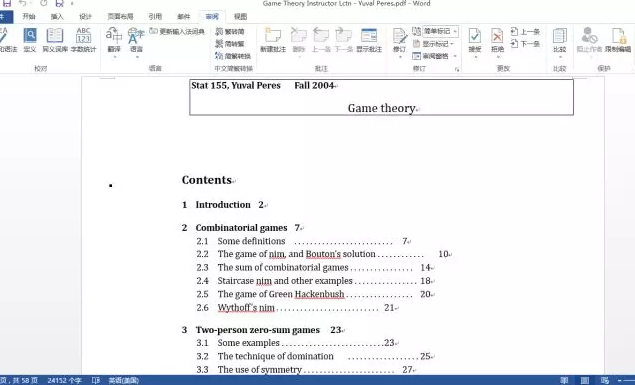Click the Save icon in quick access toolbar
The width and height of the screenshot is (635, 385).
(x=7, y=3)
